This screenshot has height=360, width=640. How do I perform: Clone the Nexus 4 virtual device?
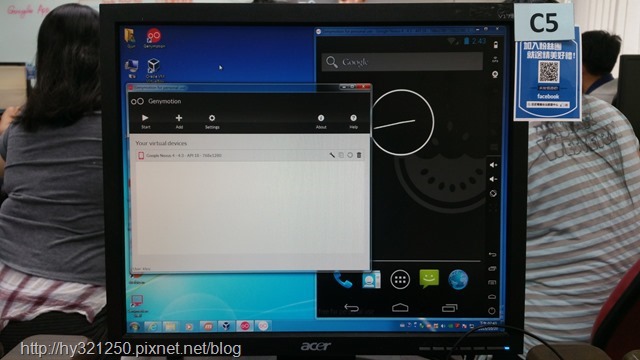point(341,155)
